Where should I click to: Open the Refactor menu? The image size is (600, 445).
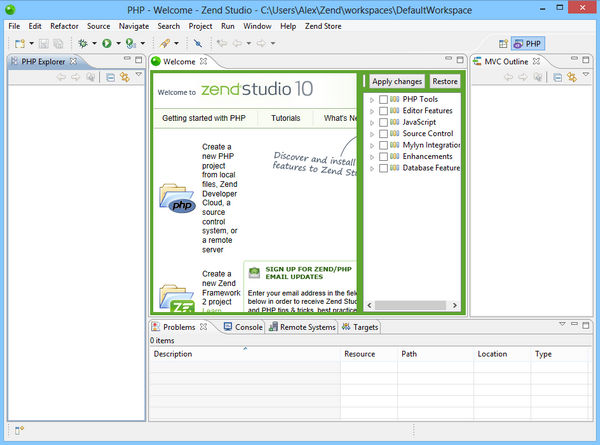(x=64, y=25)
